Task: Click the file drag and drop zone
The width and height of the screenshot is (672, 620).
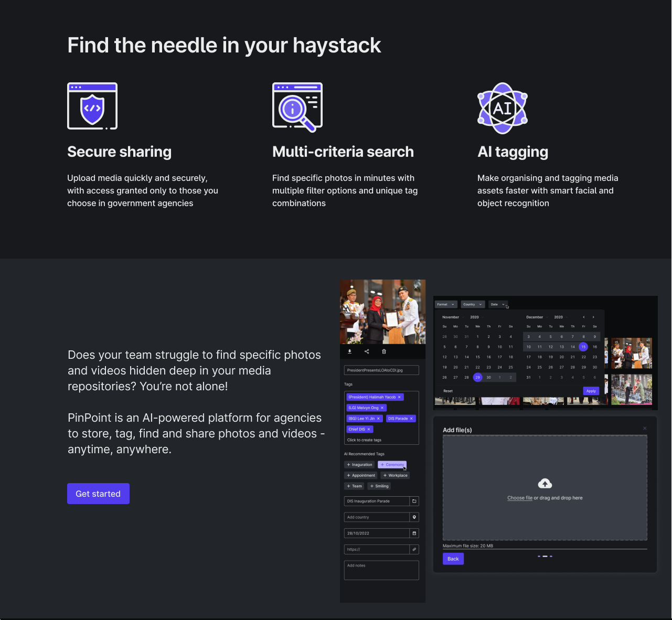Action: coord(545,488)
